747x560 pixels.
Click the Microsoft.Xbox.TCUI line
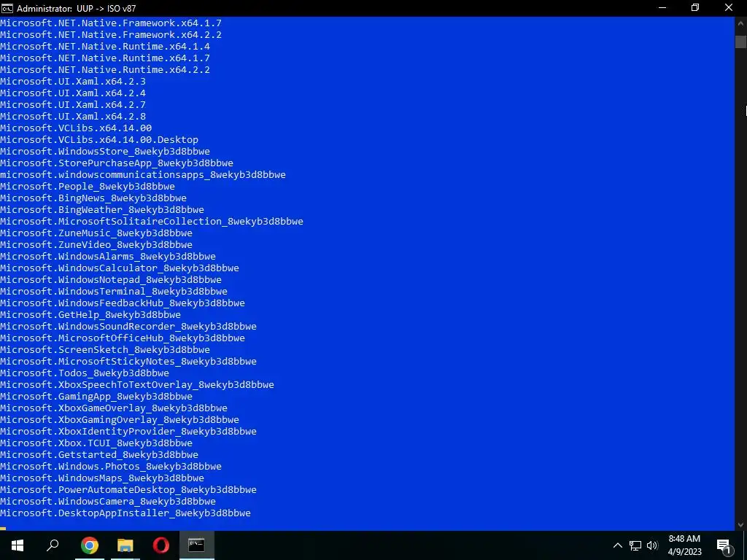(96, 443)
